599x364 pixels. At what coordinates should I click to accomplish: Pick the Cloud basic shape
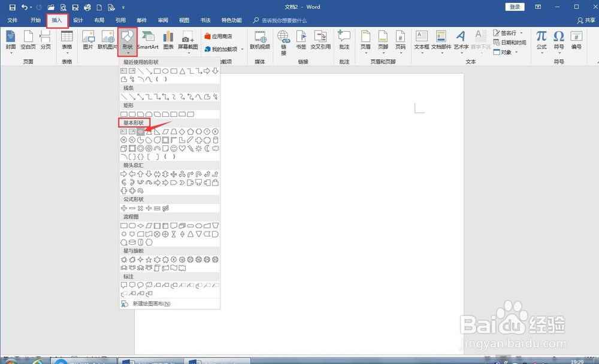(x=216, y=148)
